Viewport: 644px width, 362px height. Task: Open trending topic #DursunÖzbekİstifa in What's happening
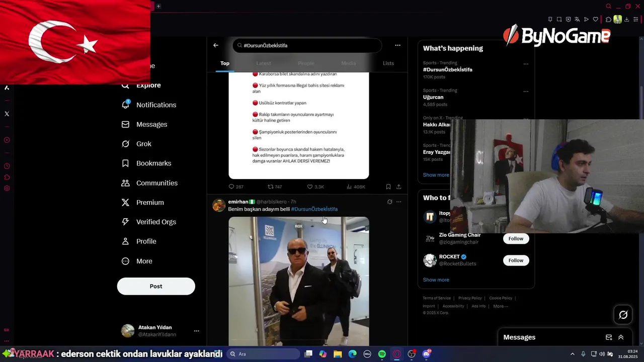448,69
